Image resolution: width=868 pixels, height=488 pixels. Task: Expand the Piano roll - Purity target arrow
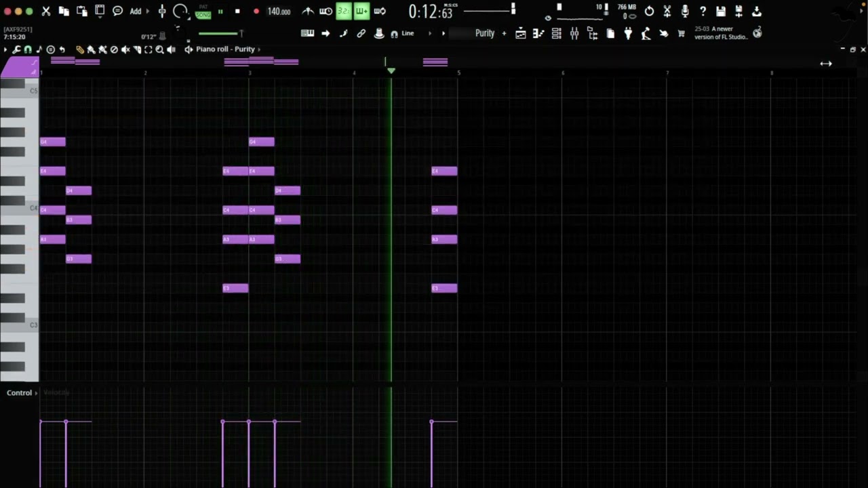coord(258,49)
